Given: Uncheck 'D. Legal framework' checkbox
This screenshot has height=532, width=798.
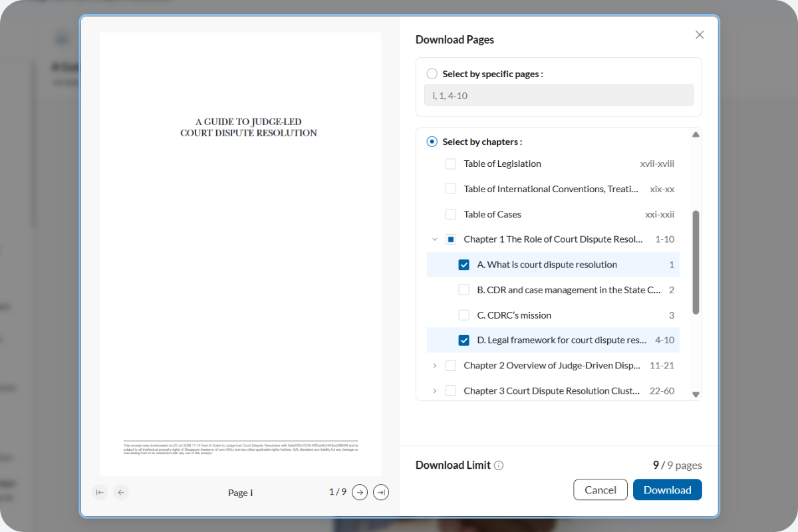Looking at the screenshot, I should point(464,340).
